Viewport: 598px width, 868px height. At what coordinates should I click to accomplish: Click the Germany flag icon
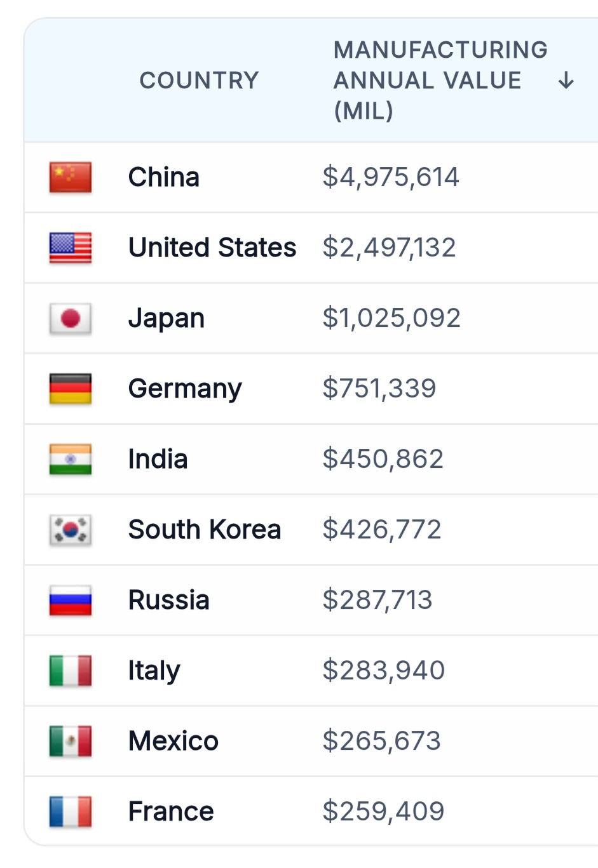click(71, 389)
